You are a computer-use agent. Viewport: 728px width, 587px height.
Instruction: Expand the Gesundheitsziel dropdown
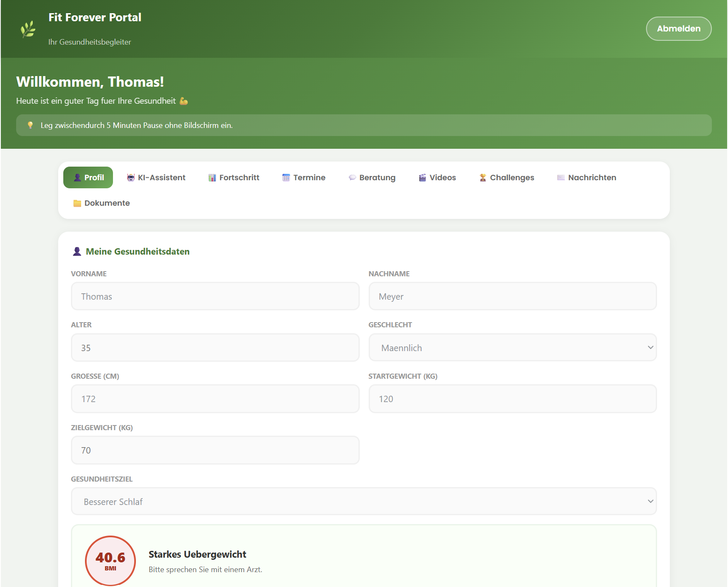click(x=364, y=502)
